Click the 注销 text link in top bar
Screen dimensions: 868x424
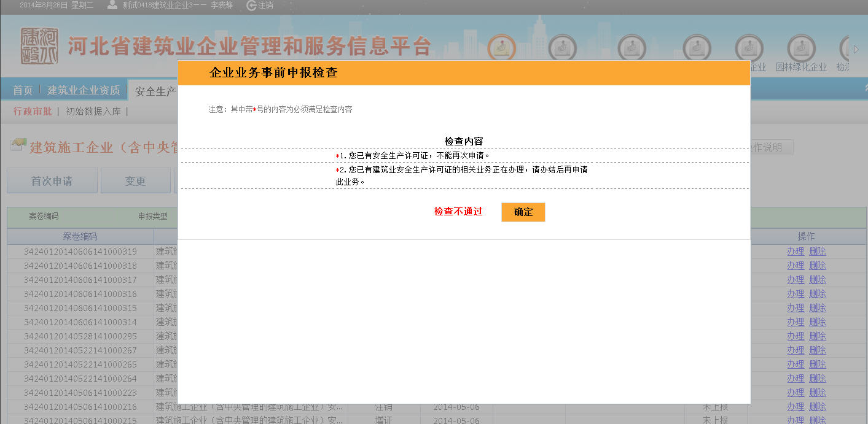pyautogui.click(x=266, y=6)
